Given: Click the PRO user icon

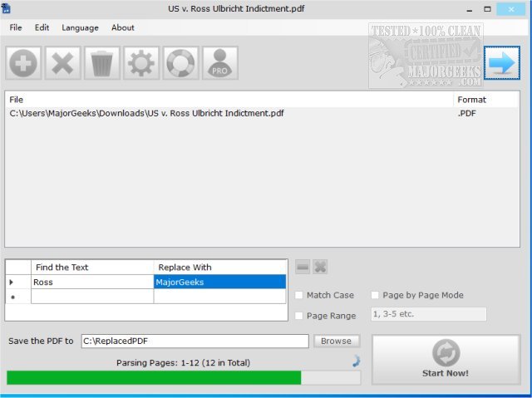Looking at the screenshot, I should (220, 63).
